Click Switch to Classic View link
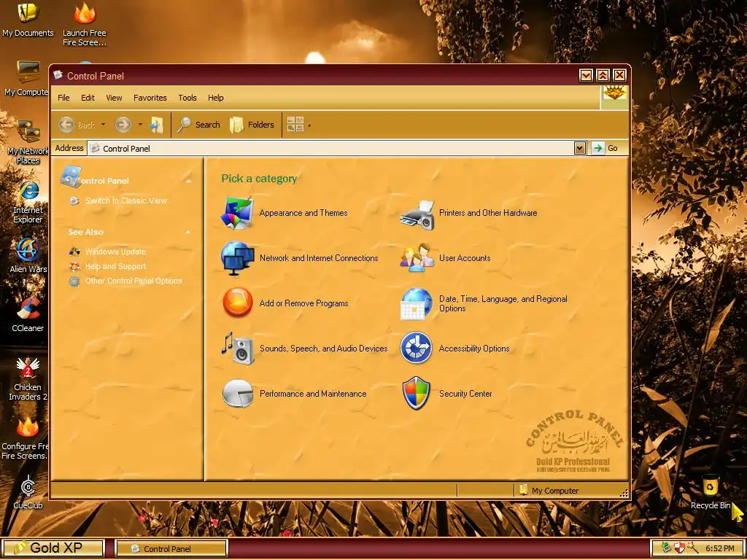Viewport: 747px width, 560px height. (125, 201)
